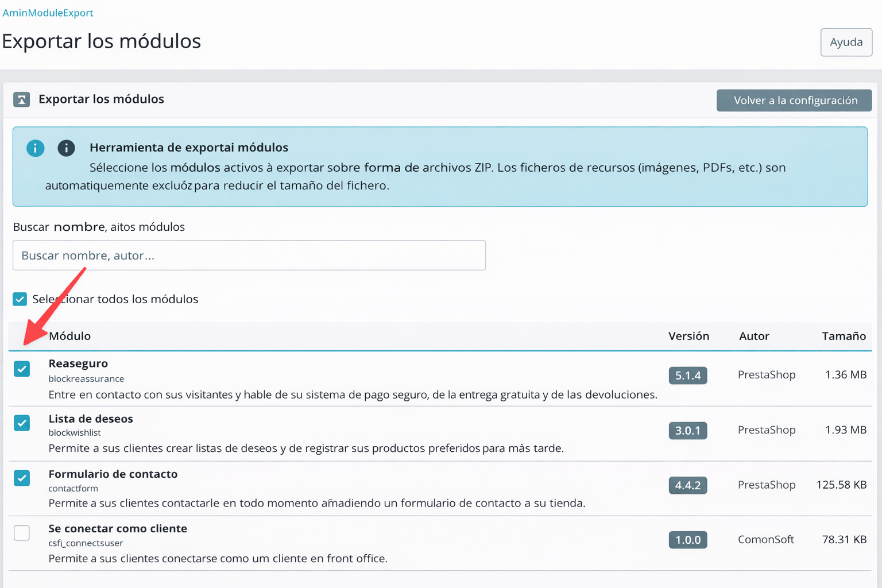Open the AminModuleExport breadcrumb link

[48, 13]
